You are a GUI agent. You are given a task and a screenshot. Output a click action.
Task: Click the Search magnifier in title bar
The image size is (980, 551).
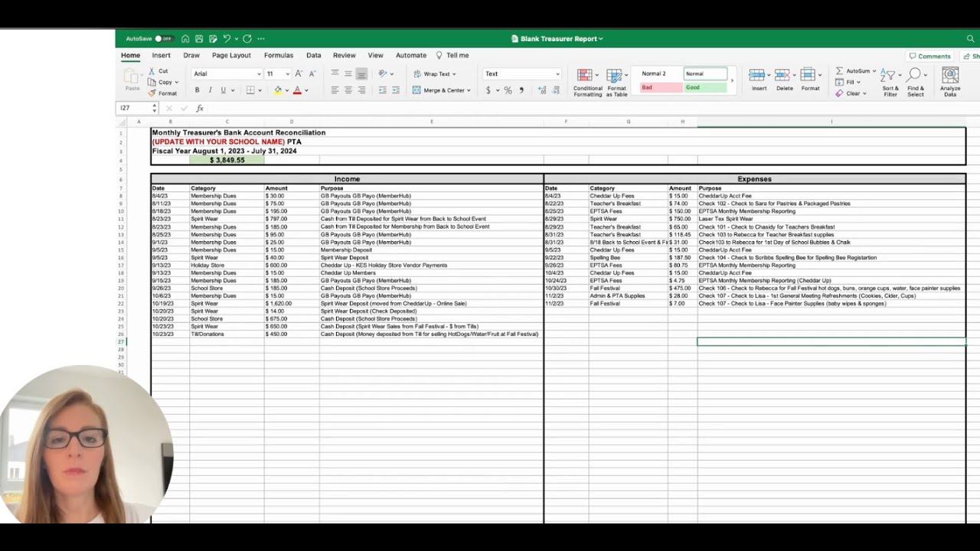(971, 38)
